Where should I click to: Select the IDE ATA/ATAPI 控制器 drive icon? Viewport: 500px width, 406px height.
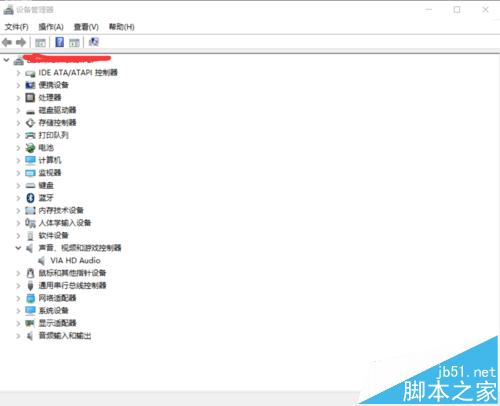[x=30, y=73]
